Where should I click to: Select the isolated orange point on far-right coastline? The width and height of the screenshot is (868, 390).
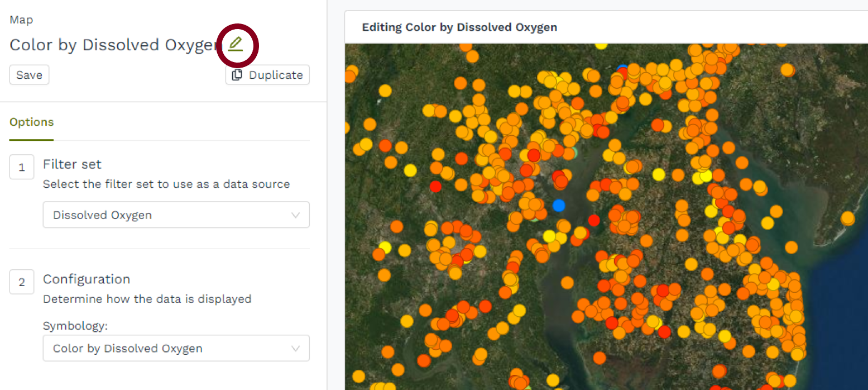click(x=847, y=217)
